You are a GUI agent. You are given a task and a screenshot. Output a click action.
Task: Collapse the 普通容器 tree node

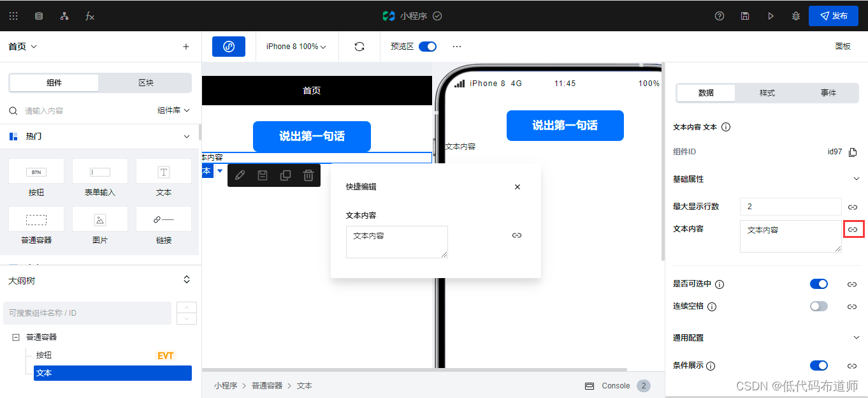click(16, 337)
